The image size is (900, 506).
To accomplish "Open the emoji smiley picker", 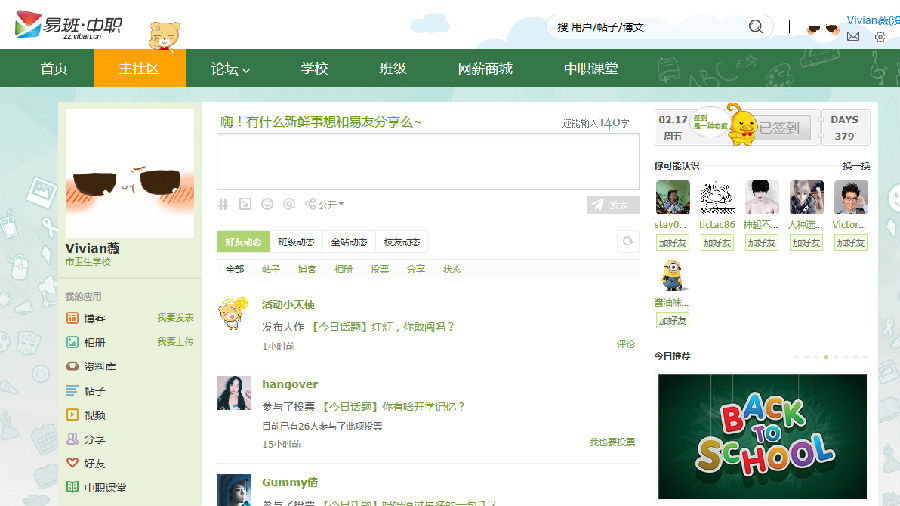I will click(x=267, y=204).
